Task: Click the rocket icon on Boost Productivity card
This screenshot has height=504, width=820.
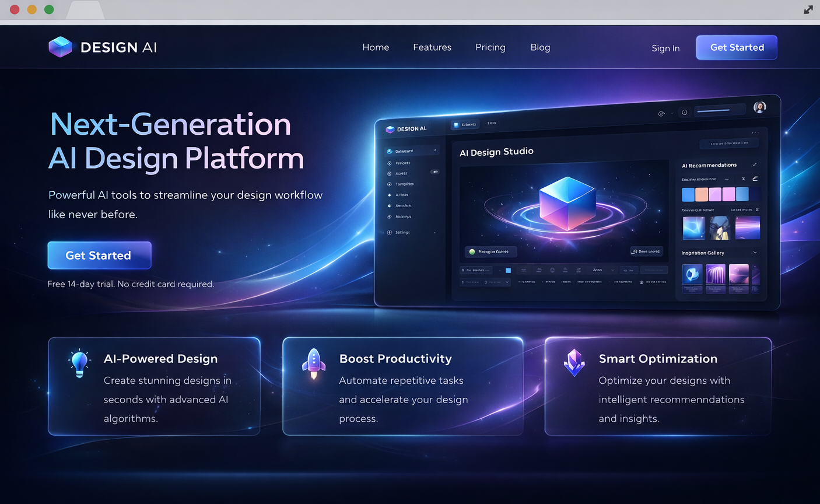Action: coord(314,363)
